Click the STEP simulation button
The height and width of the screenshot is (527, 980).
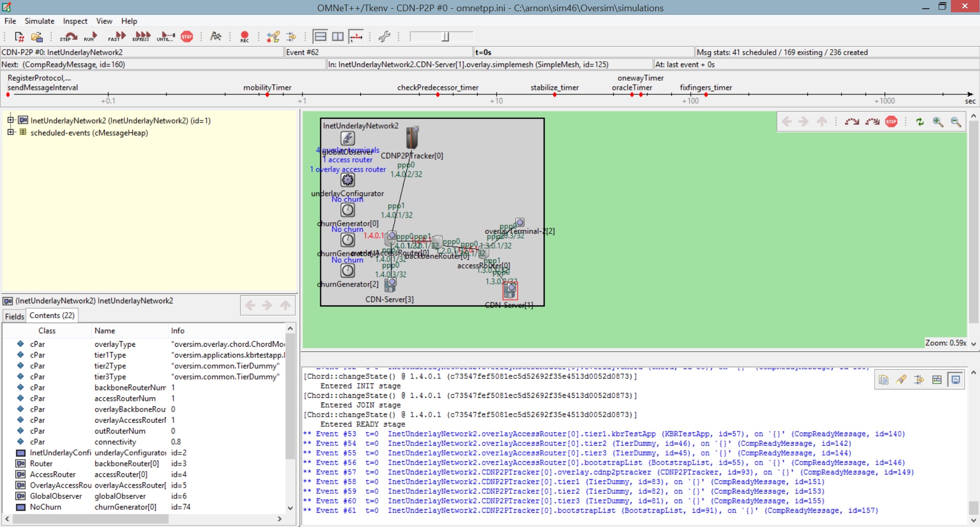pyautogui.click(x=68, y=37)
